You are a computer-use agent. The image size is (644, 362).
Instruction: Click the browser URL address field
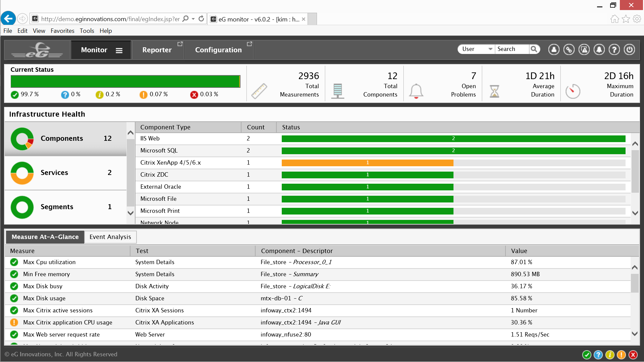click(111, 19)
